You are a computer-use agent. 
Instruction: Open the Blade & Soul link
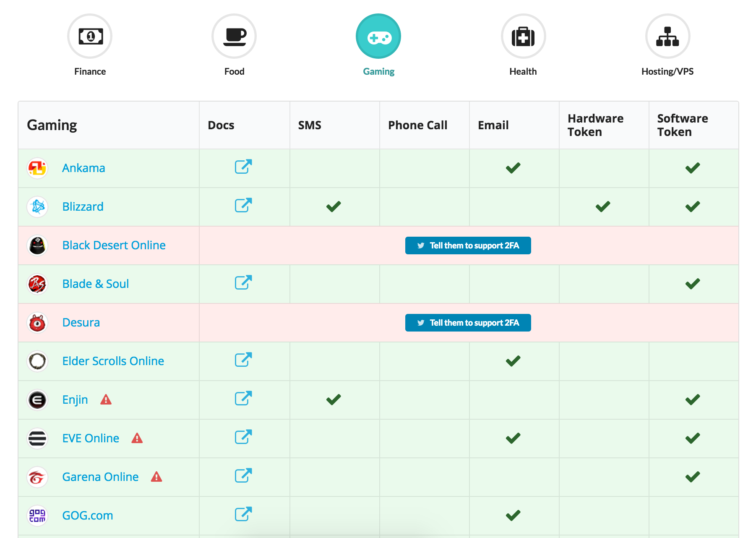click(95, 284)
